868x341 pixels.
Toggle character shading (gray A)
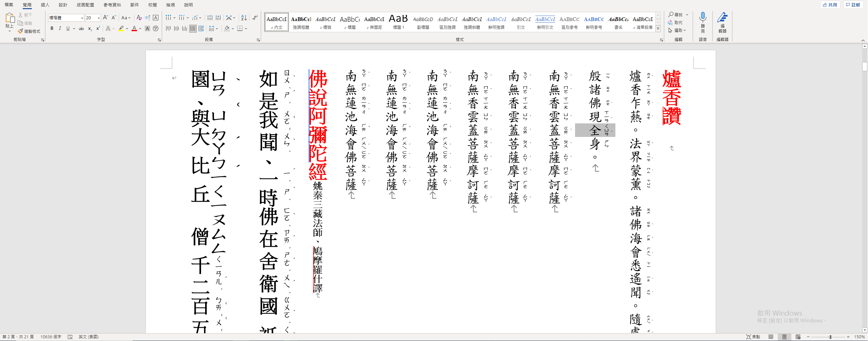point(147,28)
